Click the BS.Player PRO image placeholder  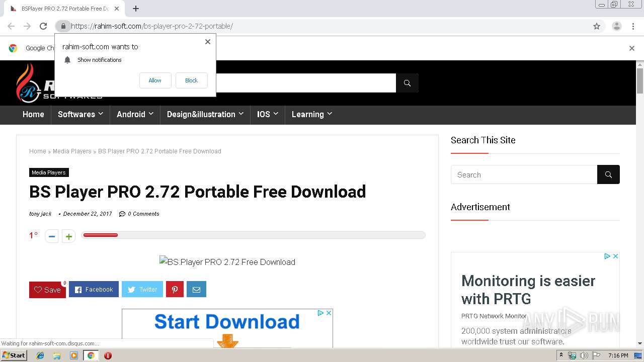pos(227,262)
